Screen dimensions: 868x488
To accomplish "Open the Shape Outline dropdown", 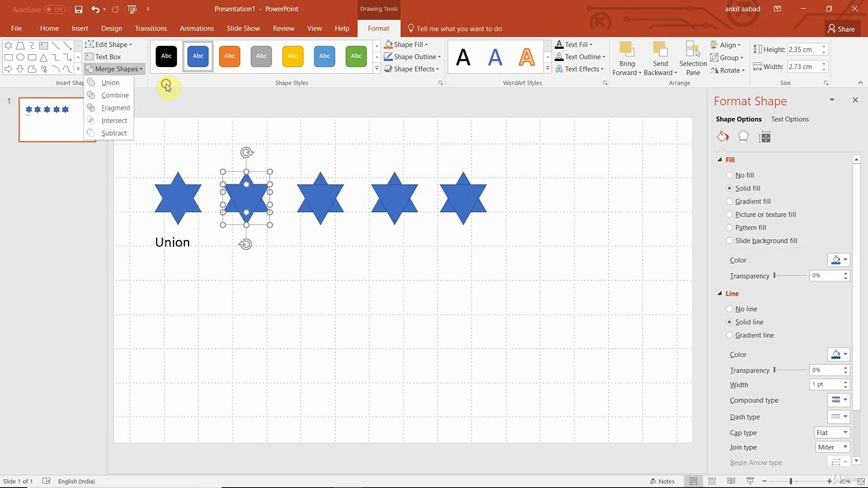I will 412,57.
